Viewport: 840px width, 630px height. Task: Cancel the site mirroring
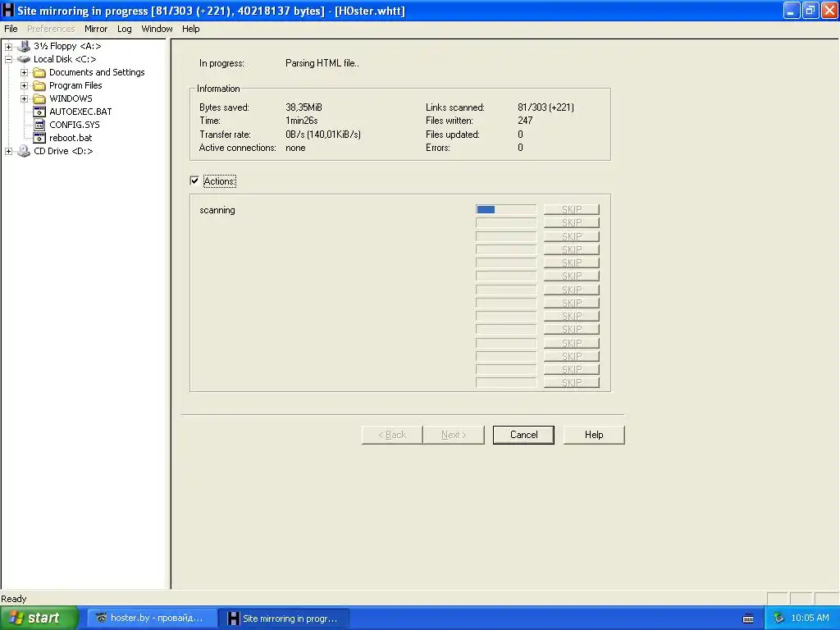(523, 435)
